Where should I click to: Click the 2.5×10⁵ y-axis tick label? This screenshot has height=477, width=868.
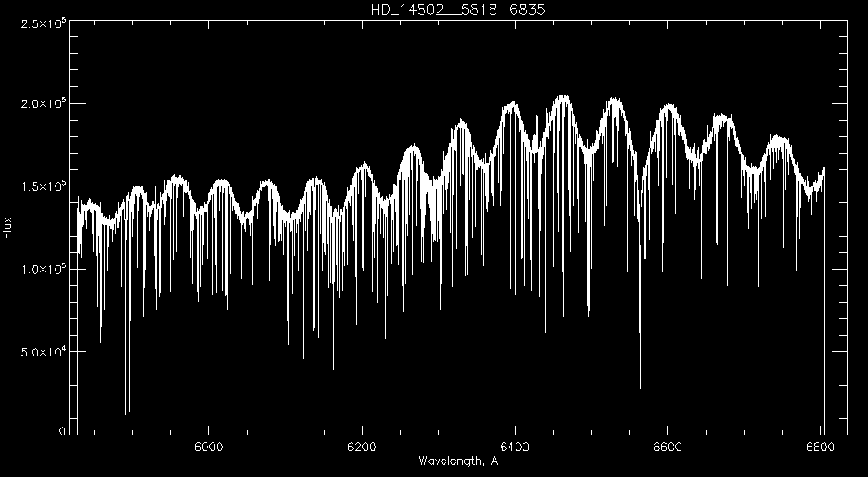42,23
